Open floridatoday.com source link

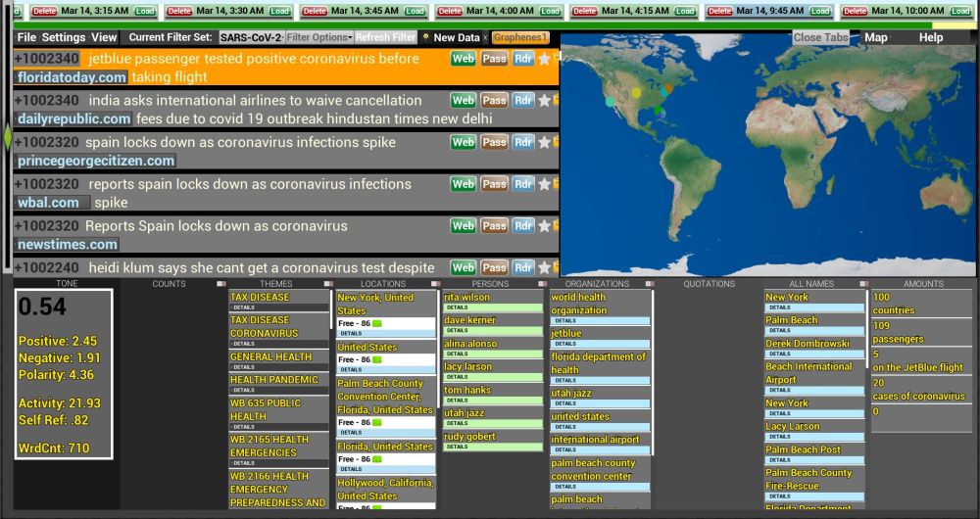coord(73,77)
